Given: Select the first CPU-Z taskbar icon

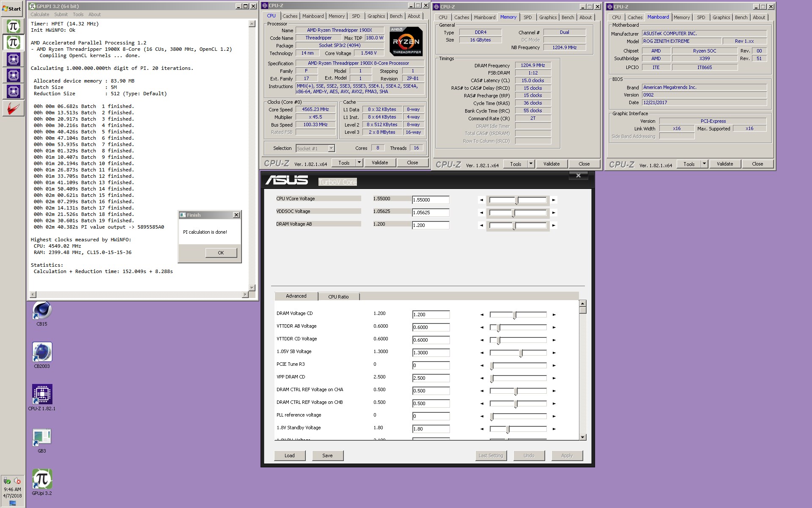Looking at the screenshot, I should pyautogui.click(x=13, y=59).
